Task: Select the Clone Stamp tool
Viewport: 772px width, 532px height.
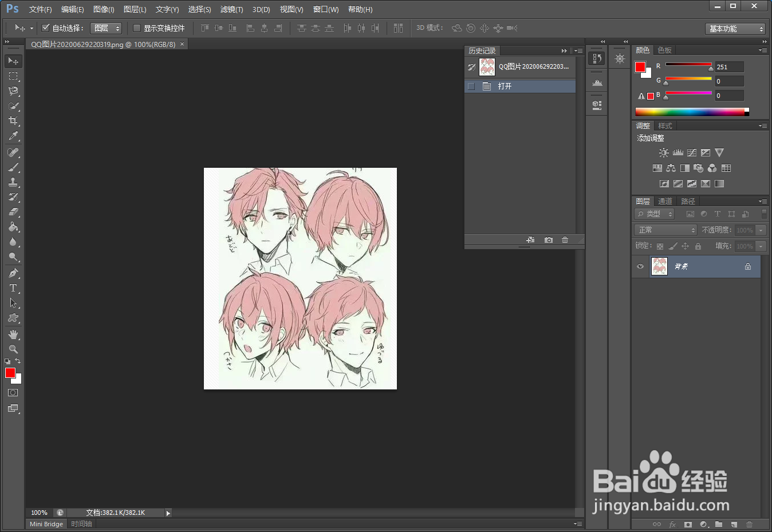Action: click(13, 182)
